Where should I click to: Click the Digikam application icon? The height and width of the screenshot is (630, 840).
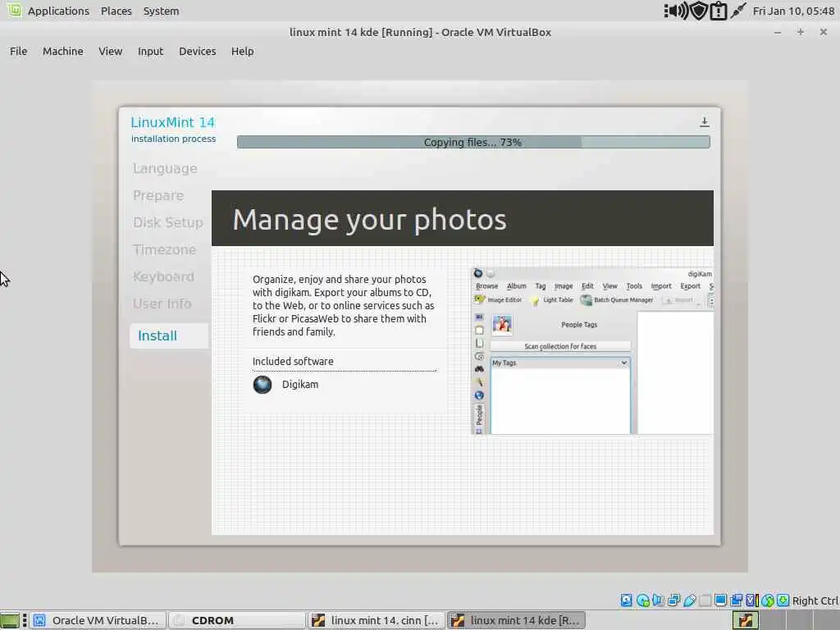tap(262, 385)
